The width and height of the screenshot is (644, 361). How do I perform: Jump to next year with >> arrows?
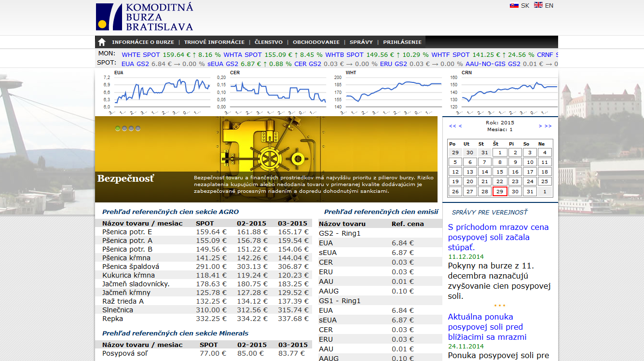548,126
